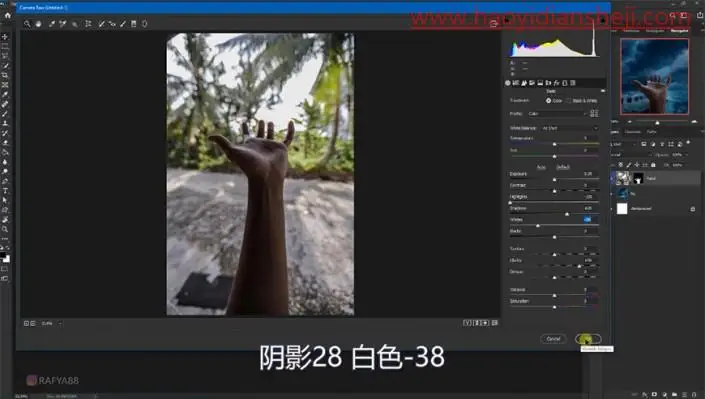Open the layer Kind filter dropdown
The image size is (705, 399).
[624, 144]
